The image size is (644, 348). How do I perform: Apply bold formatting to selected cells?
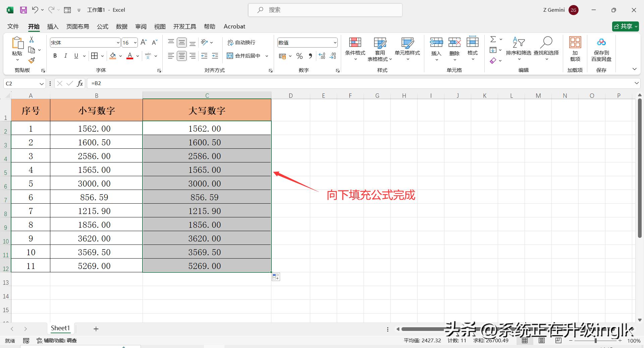pos(55,56)
